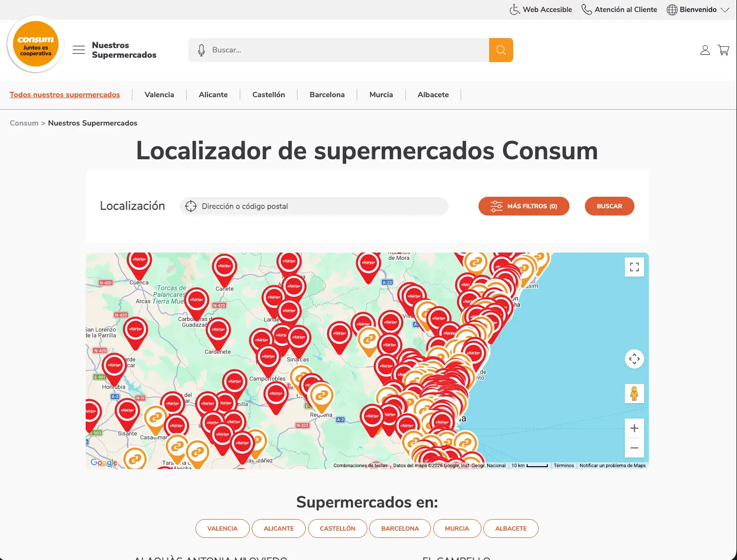This screenshot has width=737, height=560.
Task: Click the CASTELLÓN pill under Supermercados en
Action: coord(337,528)
